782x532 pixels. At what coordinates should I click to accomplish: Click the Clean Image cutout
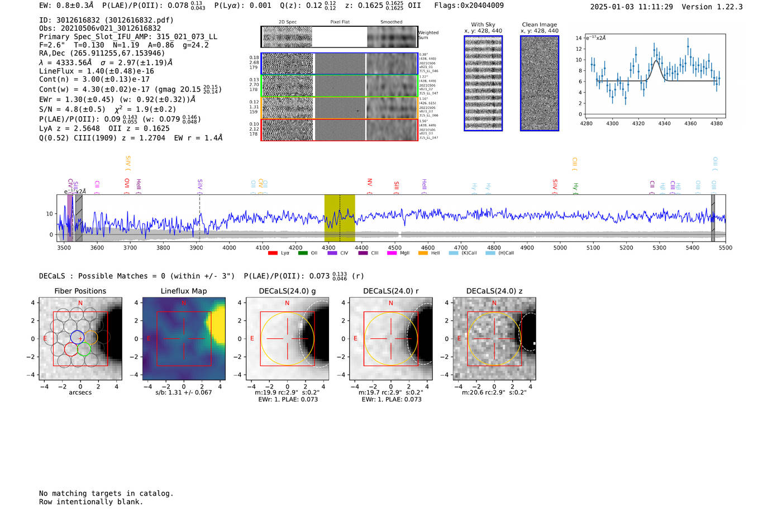tap(540, 83)
